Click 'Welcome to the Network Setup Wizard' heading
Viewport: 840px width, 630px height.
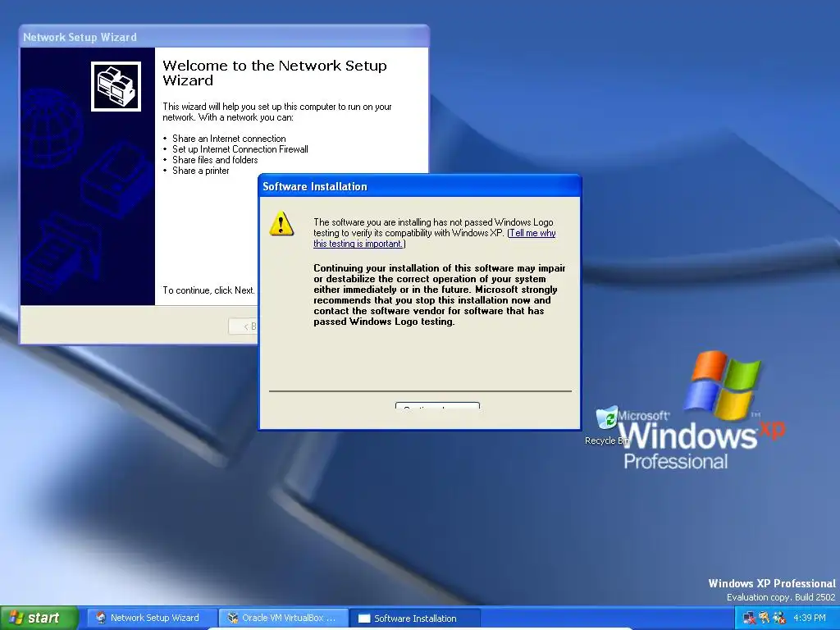274,73
